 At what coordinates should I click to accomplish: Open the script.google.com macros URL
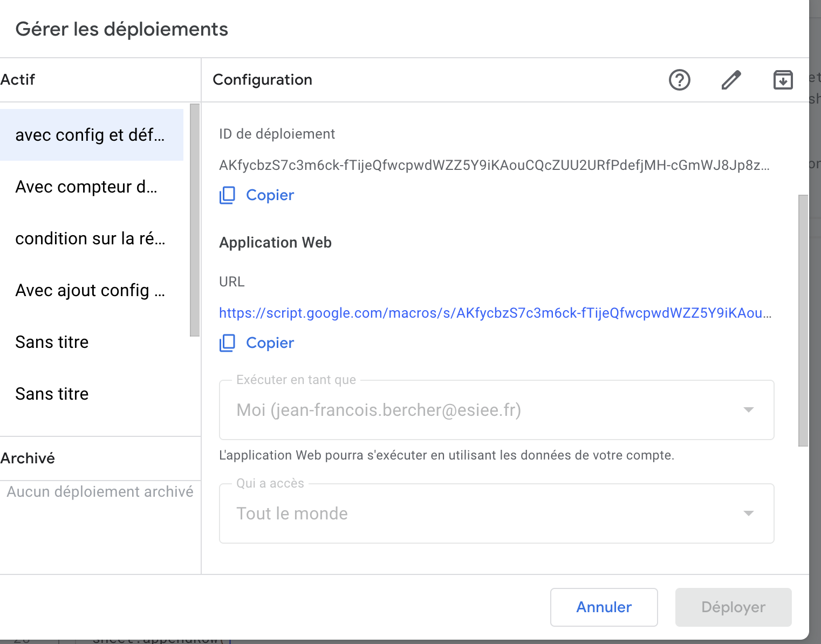(x=495, y=313)
